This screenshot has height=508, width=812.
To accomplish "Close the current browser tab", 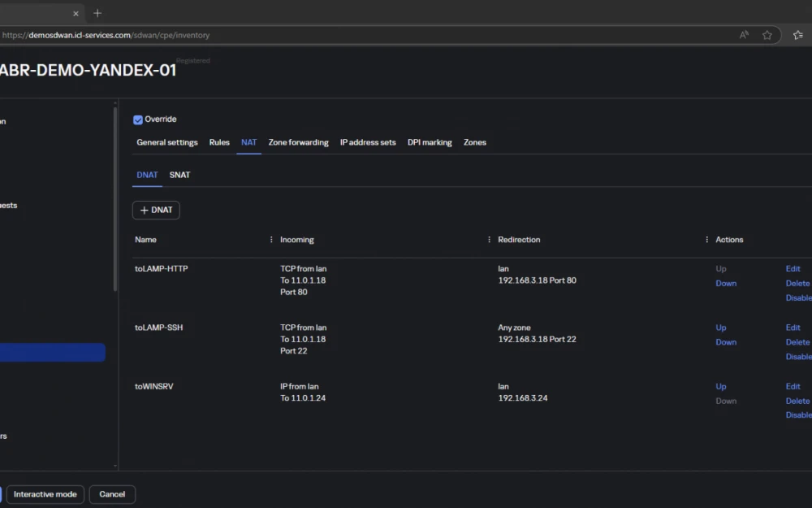I will point(76,14).
